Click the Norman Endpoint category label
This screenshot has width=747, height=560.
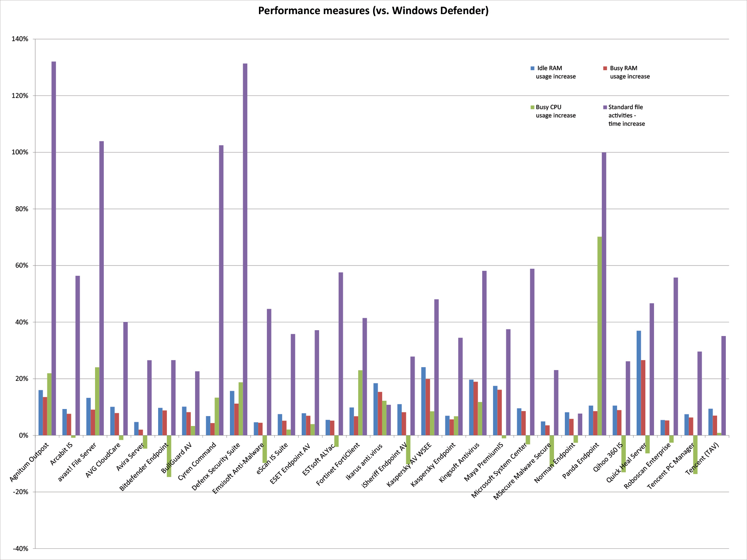[x=555, y=463]
